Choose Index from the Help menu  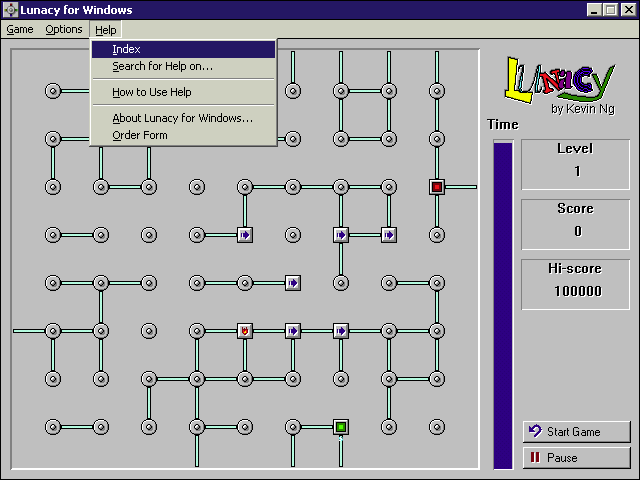(x=126, y=49)
